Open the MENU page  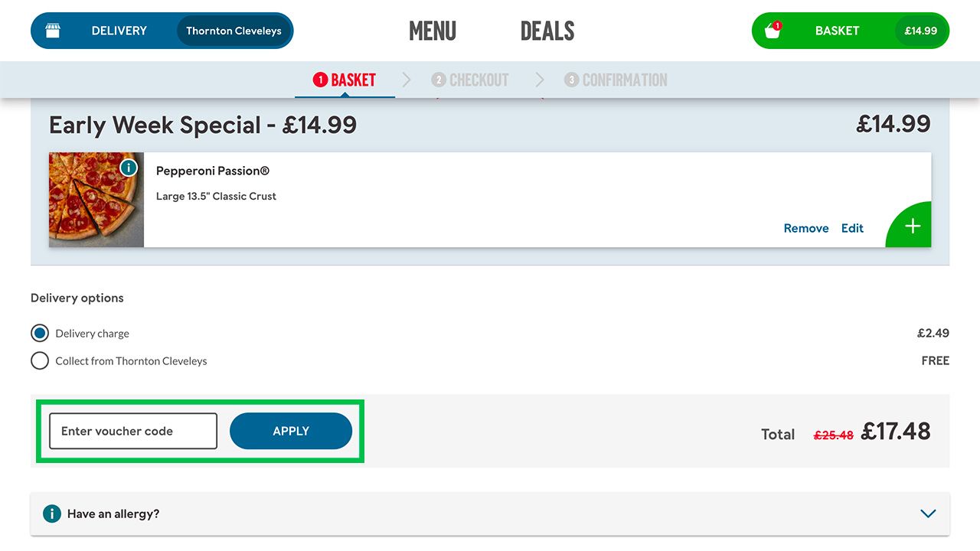(x=433, y=31)
